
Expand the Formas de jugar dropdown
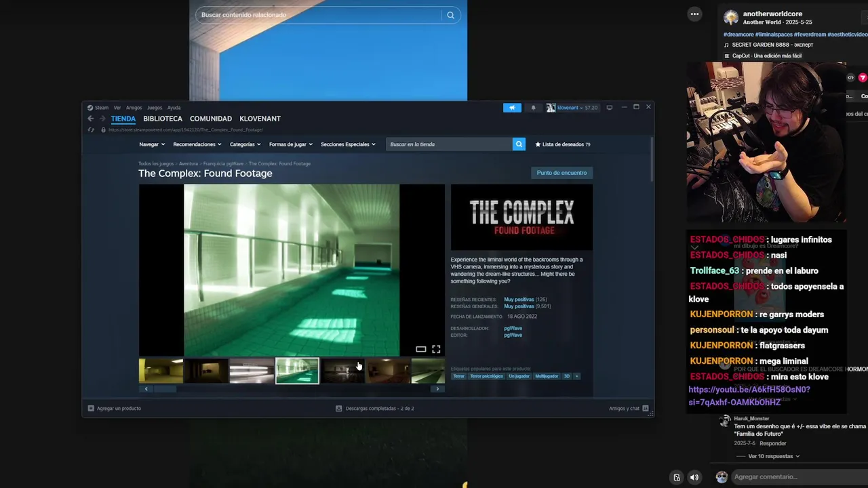tap(291, 144)
